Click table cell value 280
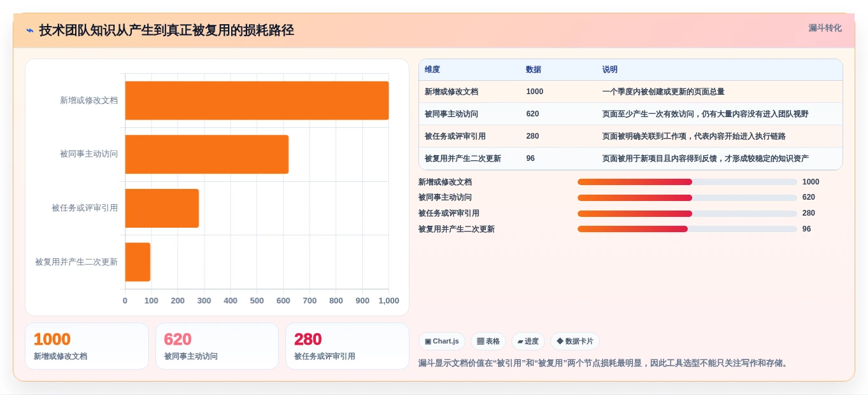 [532, 136]
